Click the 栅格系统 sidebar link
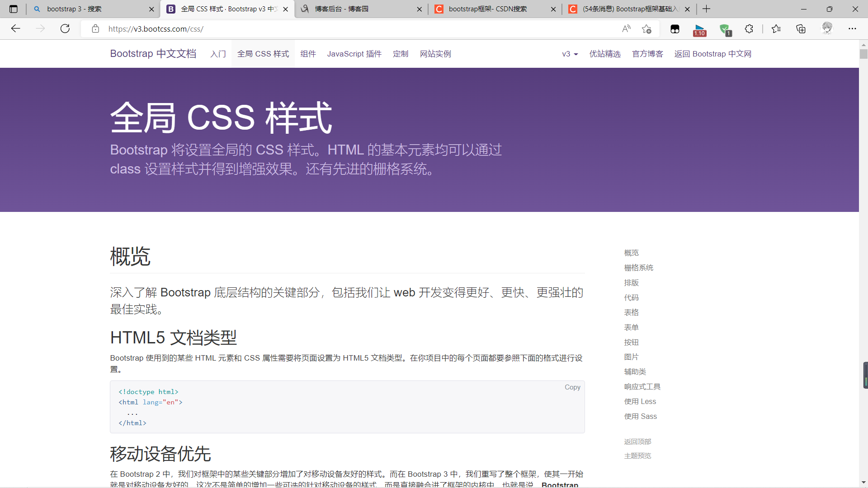This screenshot has width=868, height=488. (638, 268)
